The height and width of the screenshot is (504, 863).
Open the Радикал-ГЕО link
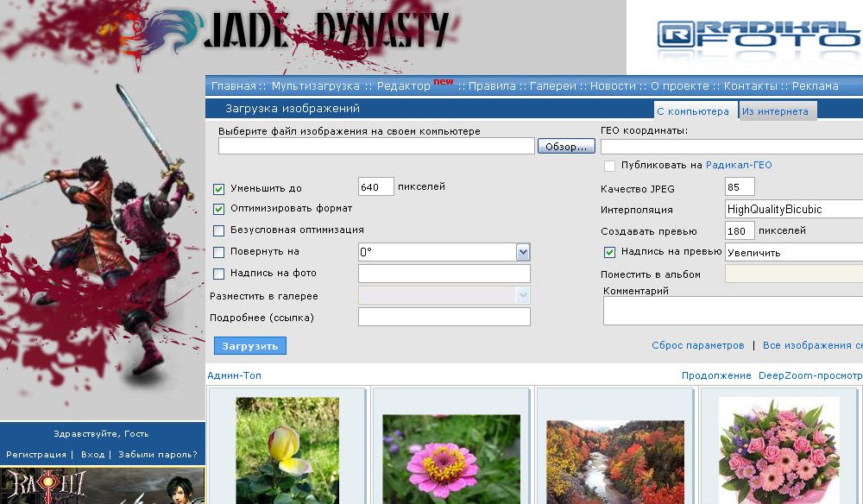pyautogui.click(x=739, y=165)
